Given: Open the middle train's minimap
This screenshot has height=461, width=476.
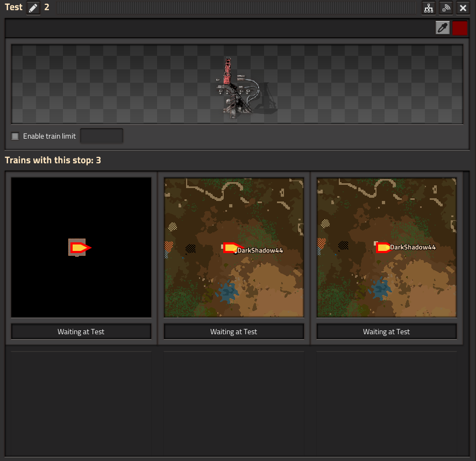Looking at the screenshot, I should [234, 248].
